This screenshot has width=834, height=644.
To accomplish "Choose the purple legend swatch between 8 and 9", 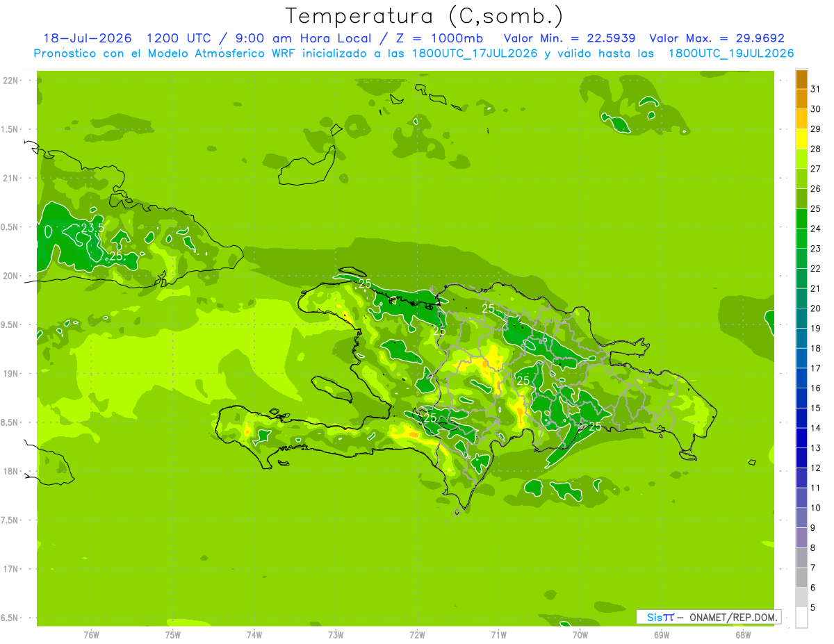I will pos(801,538).
